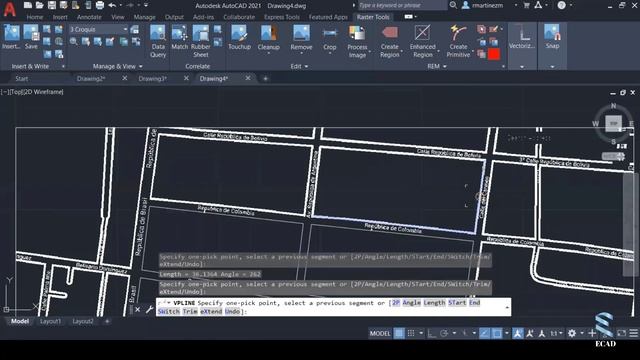Select the Cleanup tool
This screenshot has width=640, height=360.
coord(269,39)
